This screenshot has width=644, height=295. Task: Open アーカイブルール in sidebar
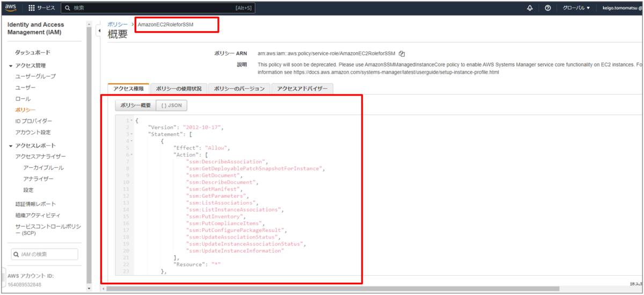coord(43,168)
